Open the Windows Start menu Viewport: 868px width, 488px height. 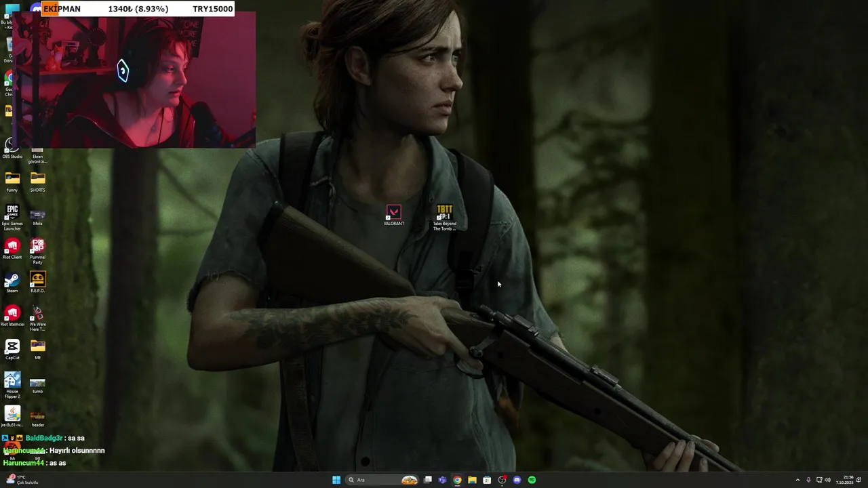tap(336, 480)
